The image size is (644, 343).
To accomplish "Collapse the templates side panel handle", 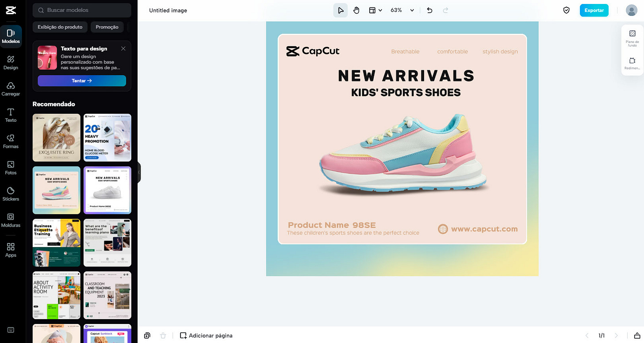I will 139,172.
